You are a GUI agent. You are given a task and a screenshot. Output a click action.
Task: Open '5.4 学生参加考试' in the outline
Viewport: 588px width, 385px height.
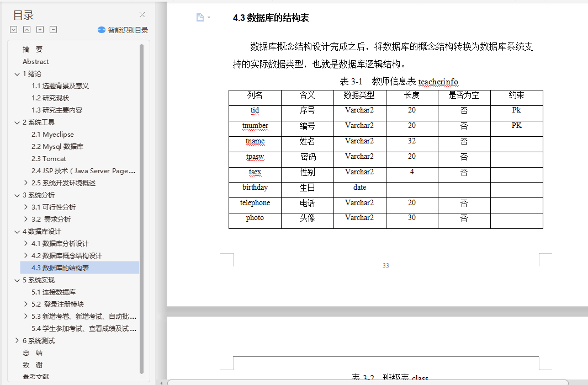pyautogui.click(x=84, y=328)
